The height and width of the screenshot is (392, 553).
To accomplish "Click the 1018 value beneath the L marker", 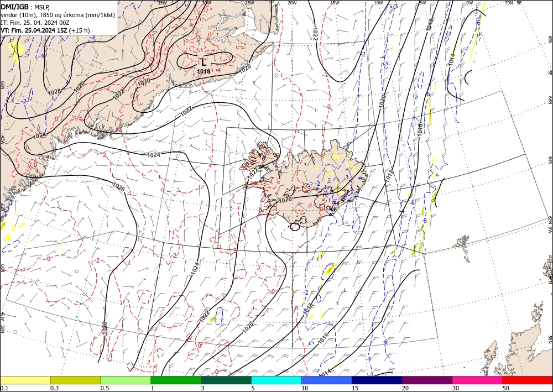I will (204, 71).
